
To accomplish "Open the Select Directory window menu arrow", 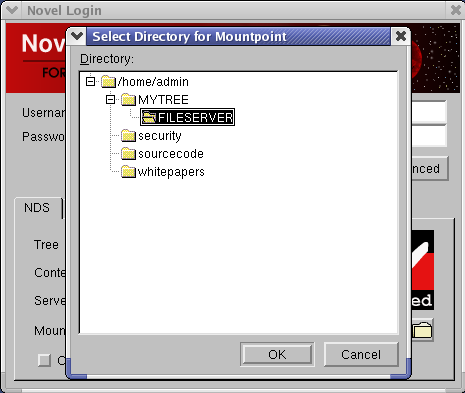I will coord(77,36).
